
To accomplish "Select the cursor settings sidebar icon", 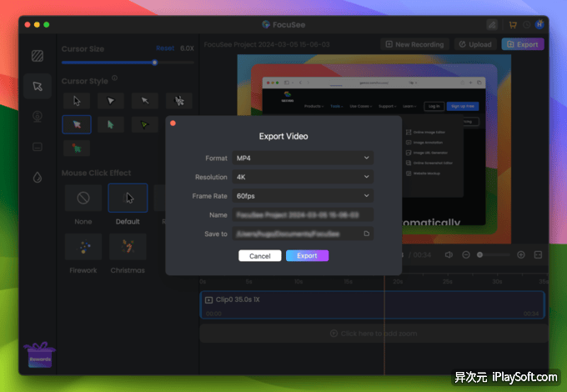I will [38, 86].
